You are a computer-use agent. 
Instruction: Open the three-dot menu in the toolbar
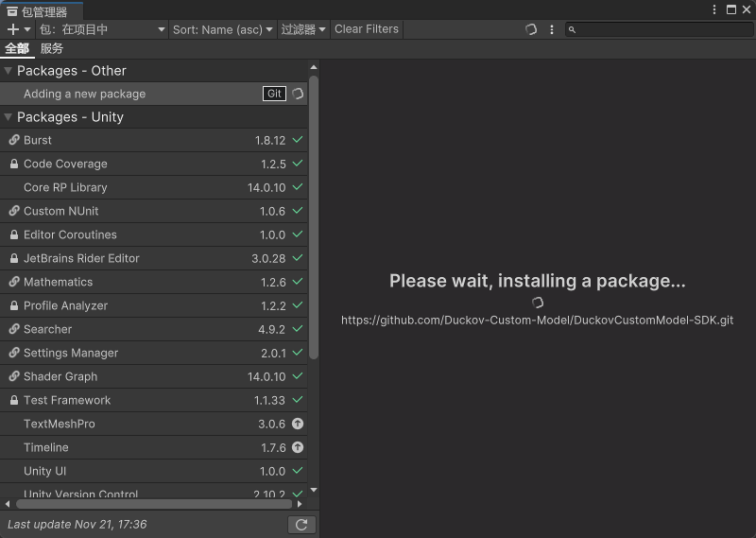coord(552,29)
